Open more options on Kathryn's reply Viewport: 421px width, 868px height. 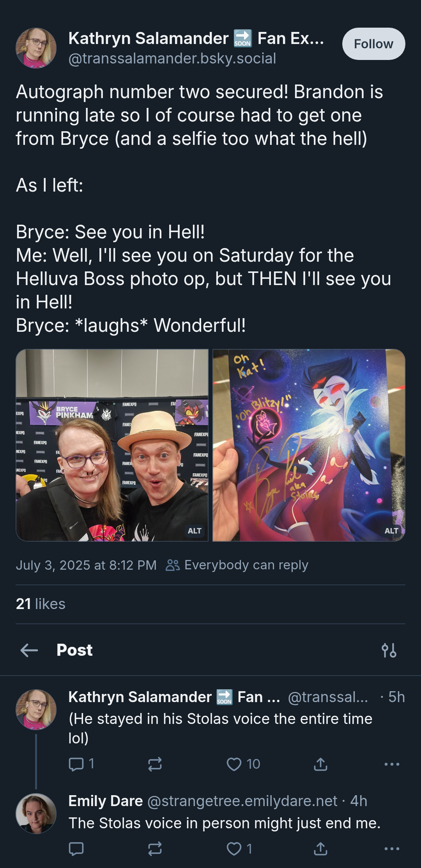tap(392, 764)
